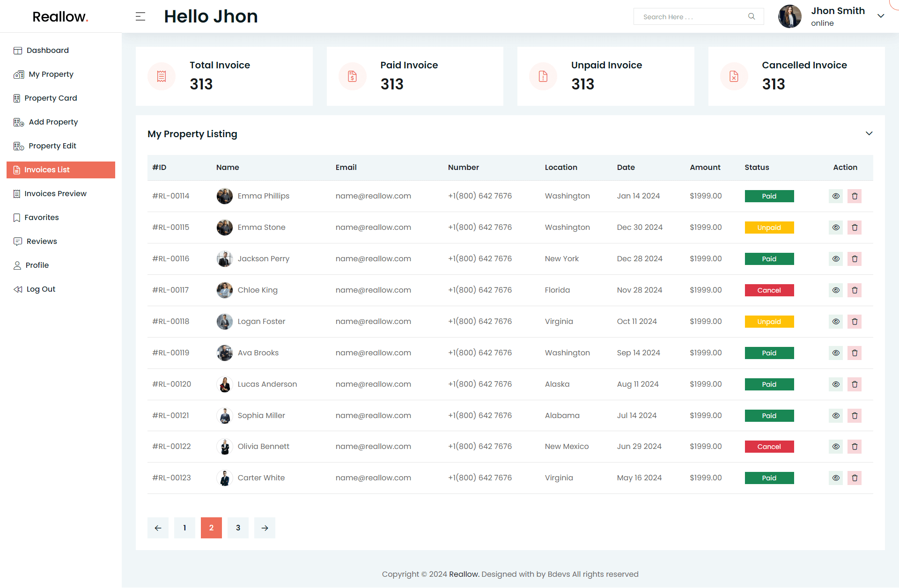Click the search magnifier icon

[x=752, y=16]
